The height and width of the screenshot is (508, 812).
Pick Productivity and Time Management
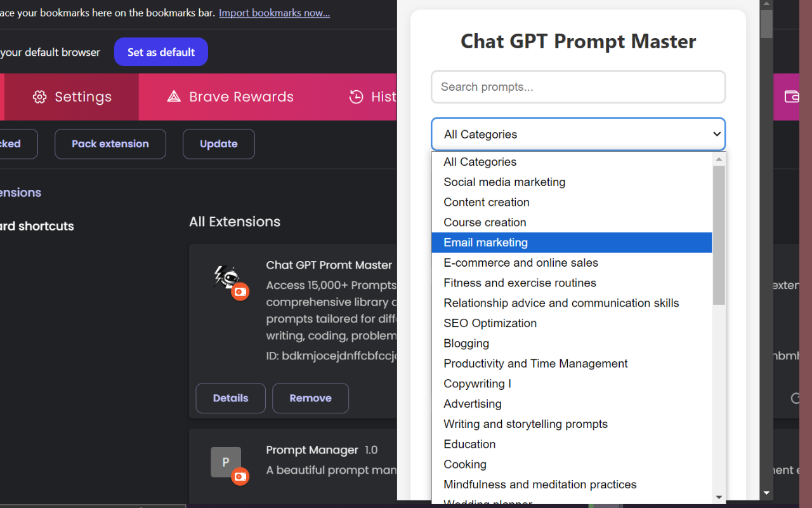point(572,363)
